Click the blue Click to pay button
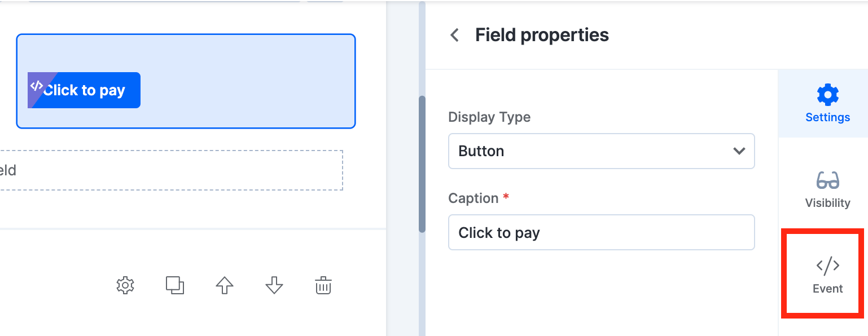This screenshot has width=868, height=336. 84,90
